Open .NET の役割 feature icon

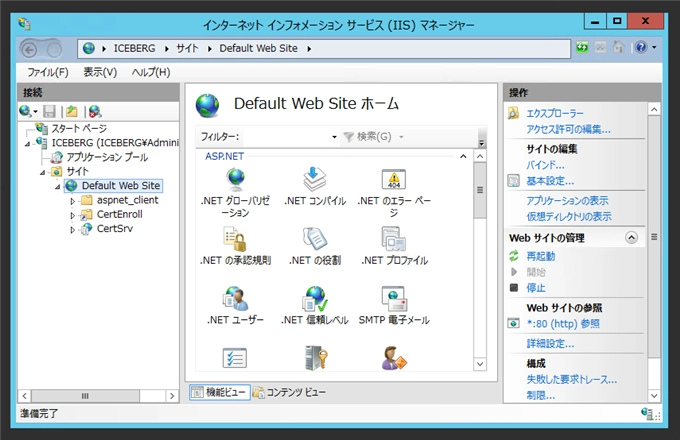point(314,239)
